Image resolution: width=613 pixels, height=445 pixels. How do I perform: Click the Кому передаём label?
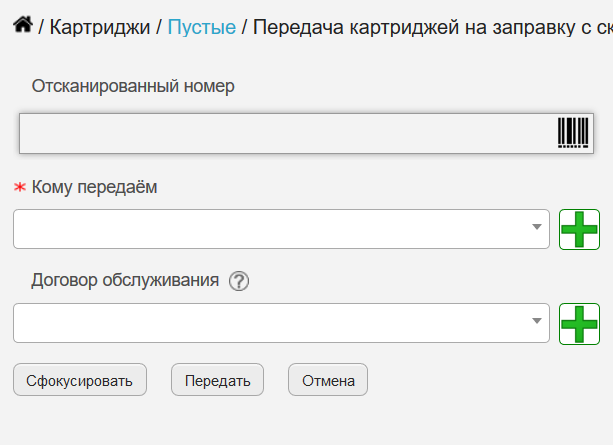[94, 187]
